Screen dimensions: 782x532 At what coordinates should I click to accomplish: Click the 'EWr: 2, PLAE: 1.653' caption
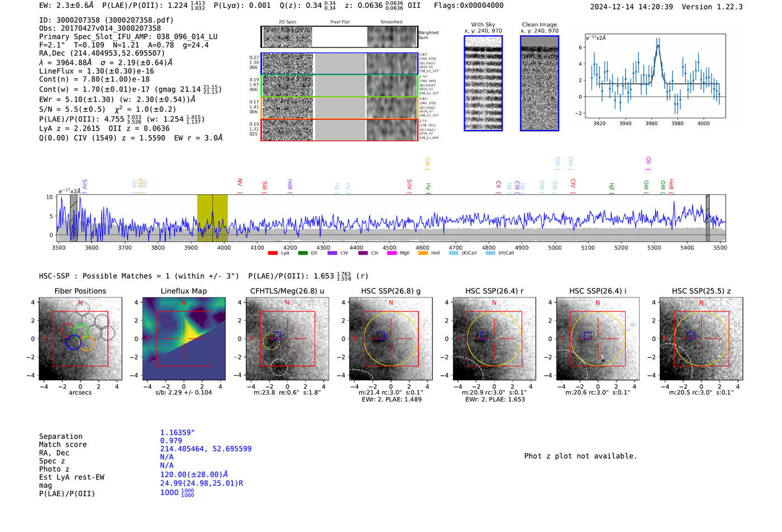494,400
